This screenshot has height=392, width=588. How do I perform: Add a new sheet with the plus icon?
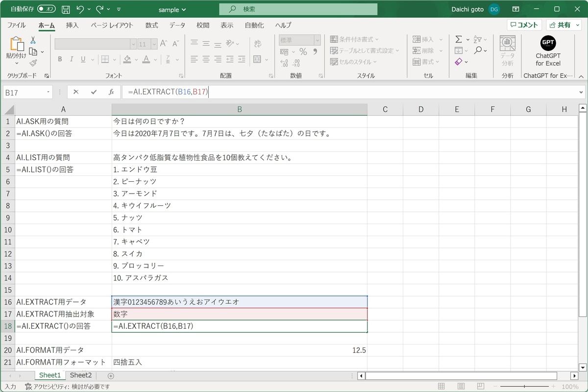click(111, 376)
